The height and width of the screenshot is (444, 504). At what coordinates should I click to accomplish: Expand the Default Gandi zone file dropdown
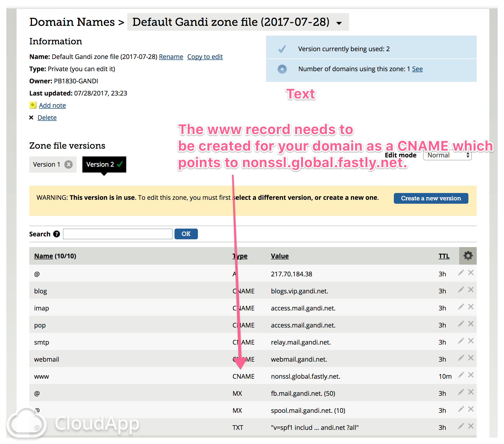click(339, 23)
